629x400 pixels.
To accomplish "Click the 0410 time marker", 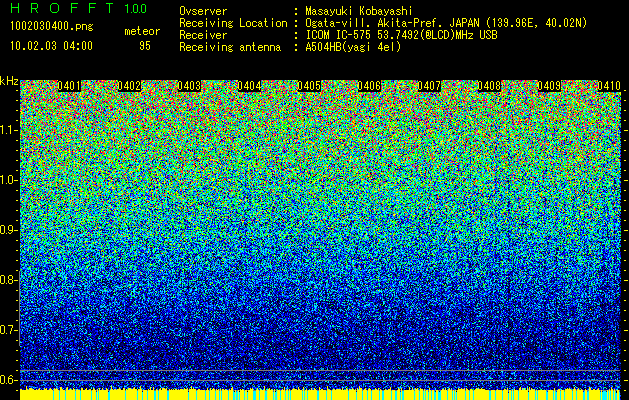I will click(x=609, y=86).
